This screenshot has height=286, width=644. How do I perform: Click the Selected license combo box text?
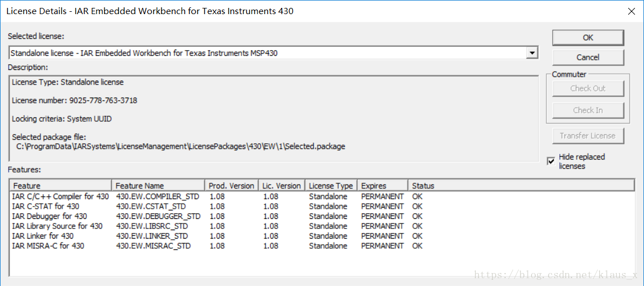pyautogui.click(x=265, y=53)
